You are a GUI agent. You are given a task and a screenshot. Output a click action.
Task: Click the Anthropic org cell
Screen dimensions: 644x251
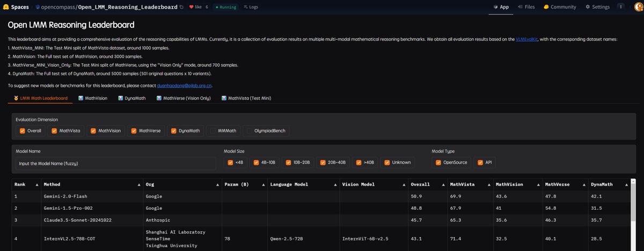182,220
